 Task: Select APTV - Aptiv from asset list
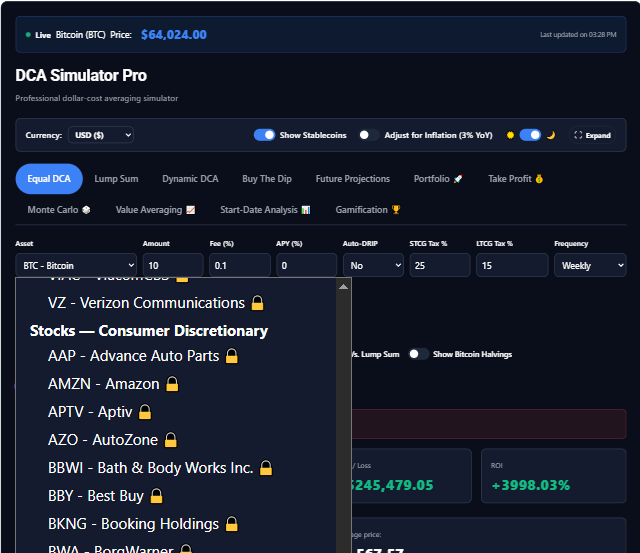pyautogui.click(x=176, y=412)
